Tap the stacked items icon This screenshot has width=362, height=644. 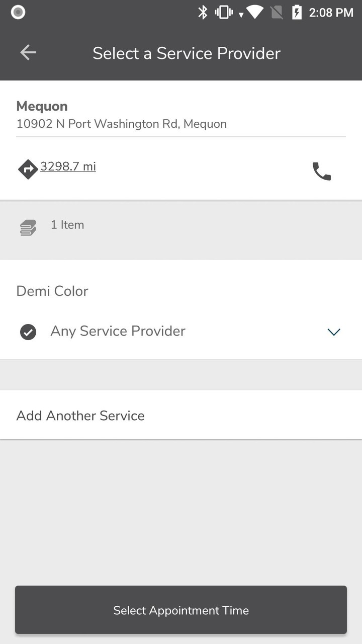coord(28,228)
